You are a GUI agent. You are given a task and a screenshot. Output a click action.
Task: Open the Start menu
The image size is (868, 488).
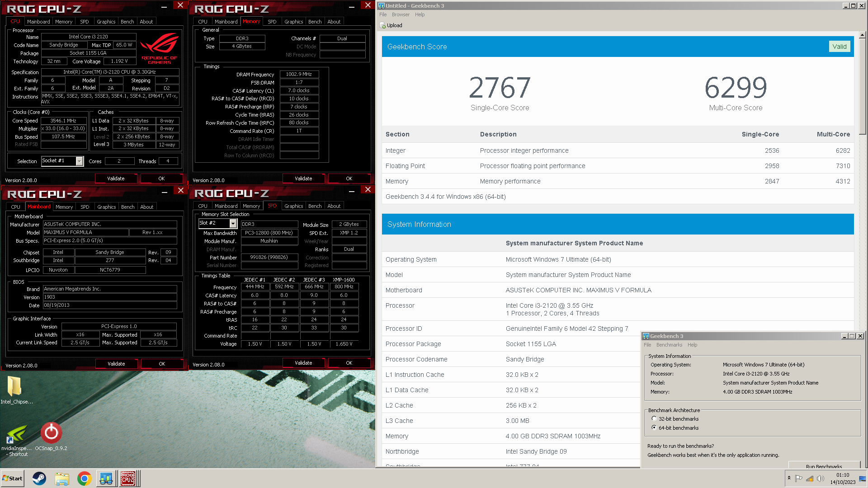point(12,478)
